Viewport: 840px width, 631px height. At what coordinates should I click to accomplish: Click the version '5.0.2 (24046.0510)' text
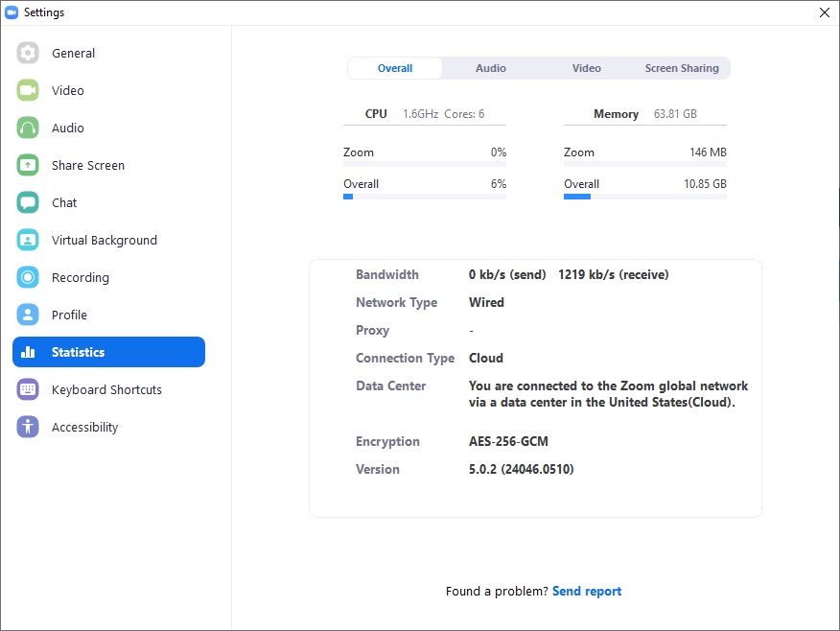pyautogui.click(x=522, y=469)
